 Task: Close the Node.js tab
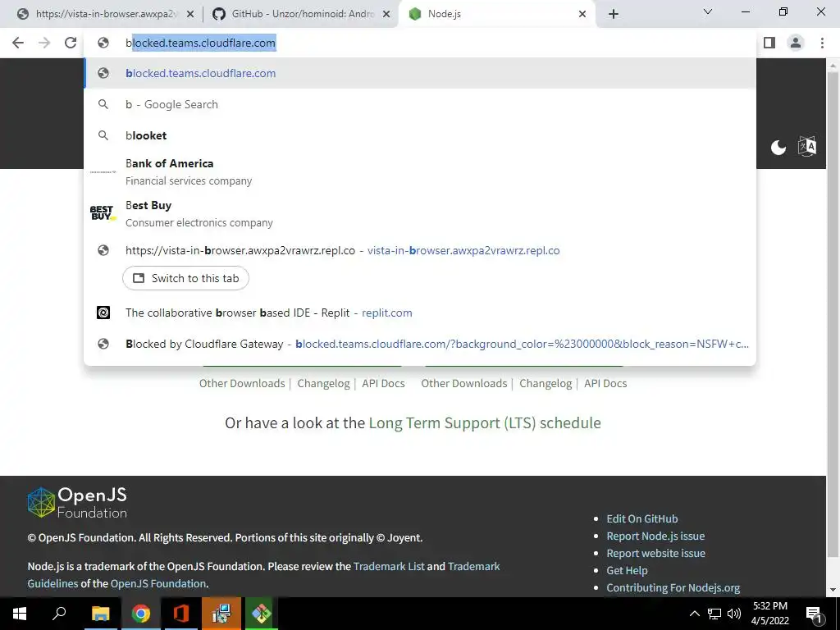[582, 15]
